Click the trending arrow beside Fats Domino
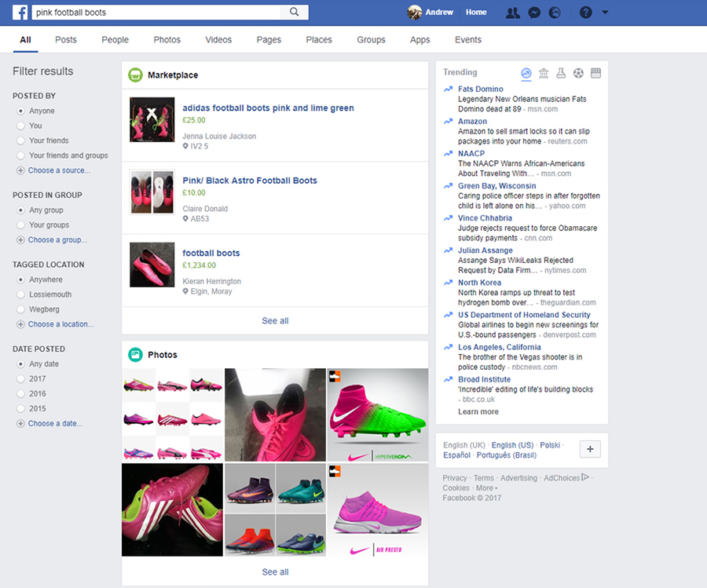 tap(449, 89)
